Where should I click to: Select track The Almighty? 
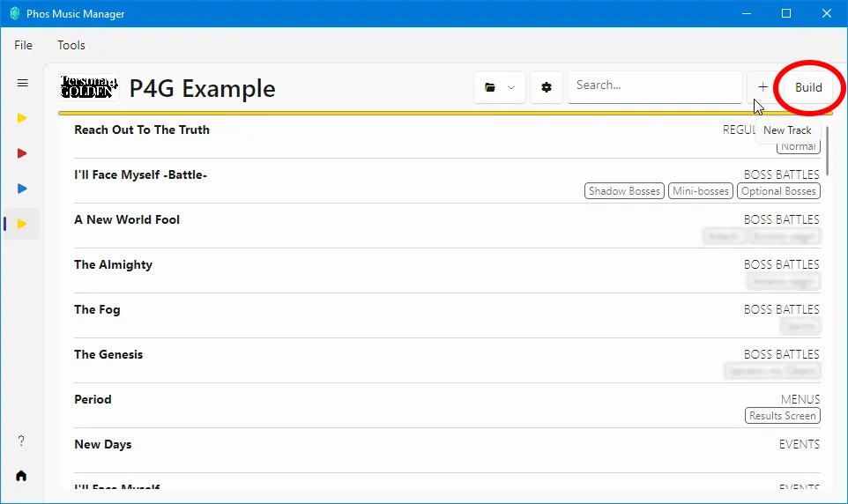[447, 271]
